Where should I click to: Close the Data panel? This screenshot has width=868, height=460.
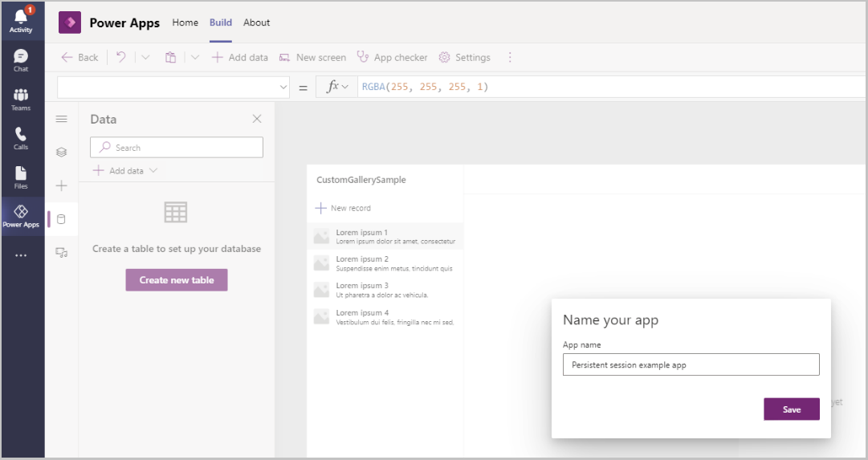257,119
